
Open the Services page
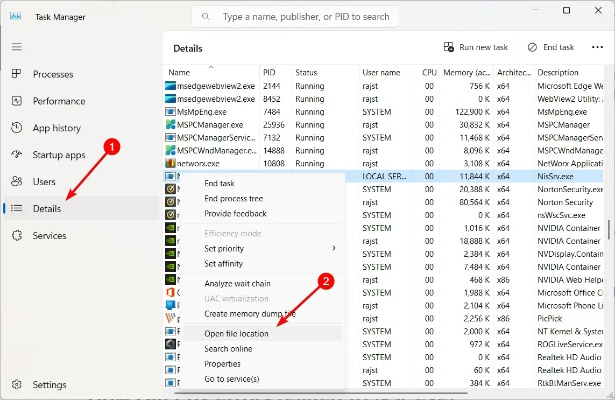(49, 235)
